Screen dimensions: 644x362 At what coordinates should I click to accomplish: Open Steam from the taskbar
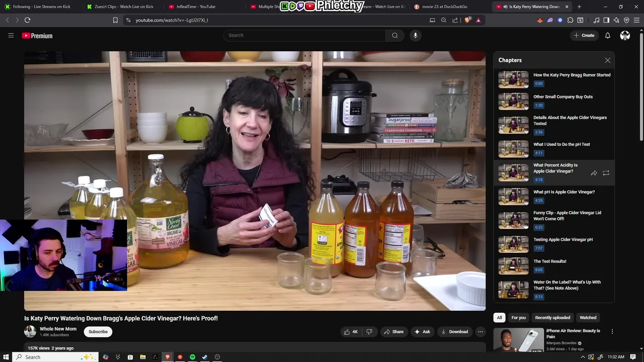tap(205, 357)
